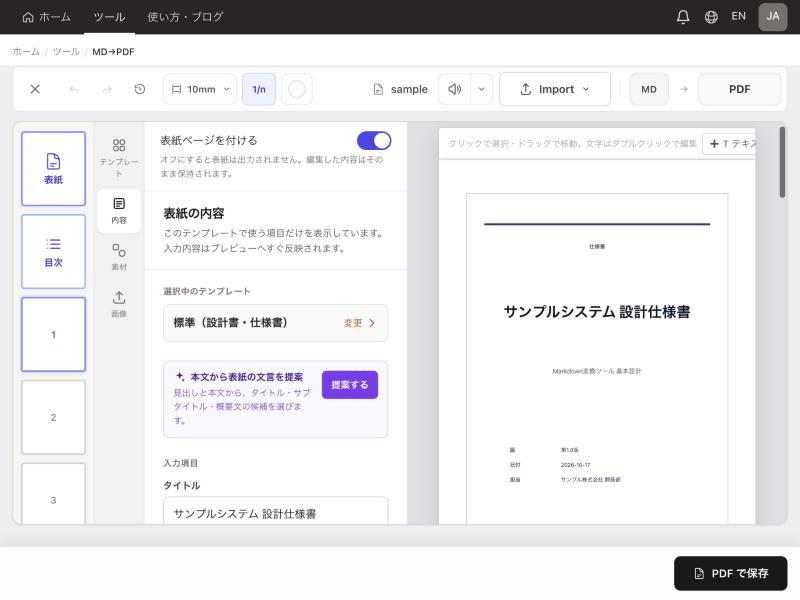Open the テンプレート side tab
The height and width of the screenshot is (600, 800).
119,158
